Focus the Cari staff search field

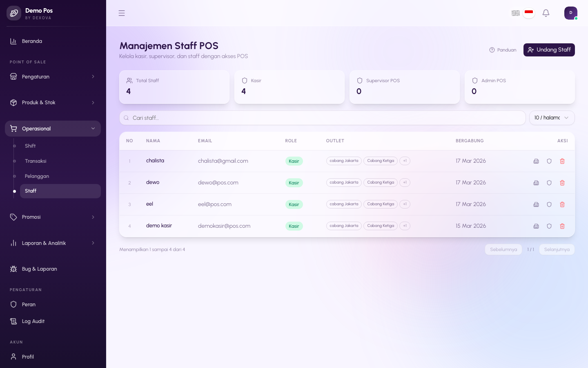[x=323, y=118]
